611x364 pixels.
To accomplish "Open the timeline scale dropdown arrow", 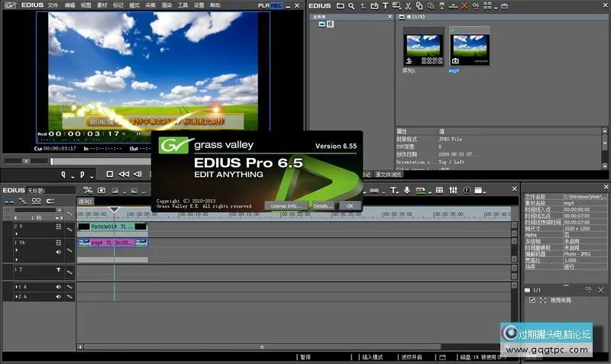I will pos(55,217).
